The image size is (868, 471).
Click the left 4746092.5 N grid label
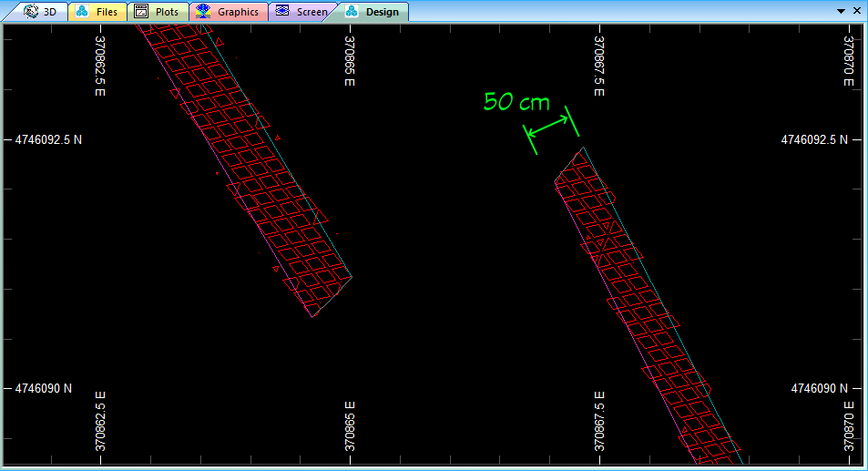47,140
